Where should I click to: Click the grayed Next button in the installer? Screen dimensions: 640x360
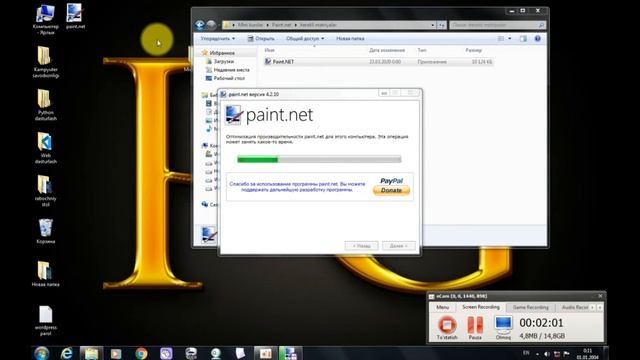point(398,246)
